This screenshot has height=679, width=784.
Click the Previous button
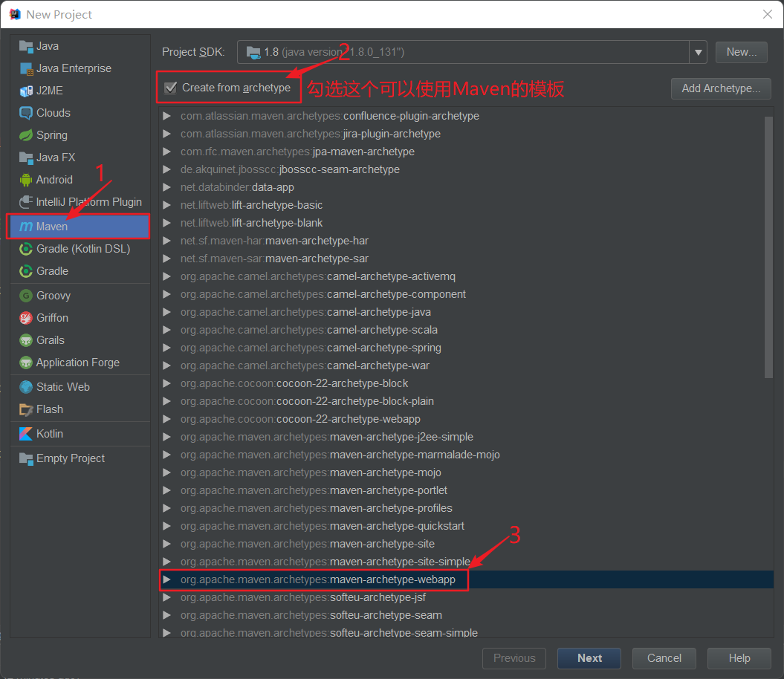[x=514, y=658]
